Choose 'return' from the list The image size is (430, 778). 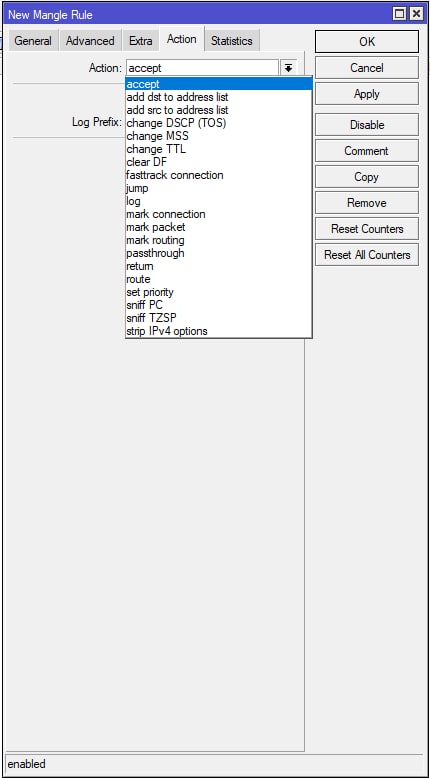tap(219, 266)
